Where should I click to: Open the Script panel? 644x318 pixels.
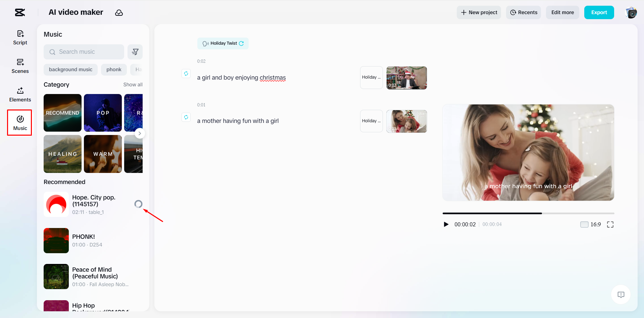(20, 38)
